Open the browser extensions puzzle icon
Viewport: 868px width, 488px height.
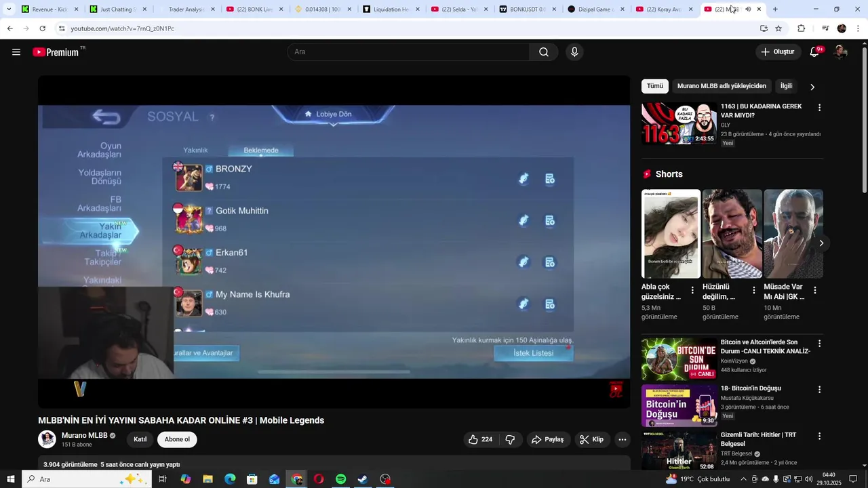click(802, 28)
